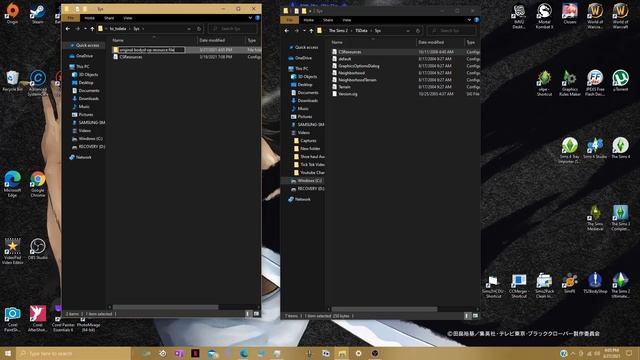The image size is (640, 360).
Task: Select the CCMerger shortcut icon
Action: pos(519,286)
